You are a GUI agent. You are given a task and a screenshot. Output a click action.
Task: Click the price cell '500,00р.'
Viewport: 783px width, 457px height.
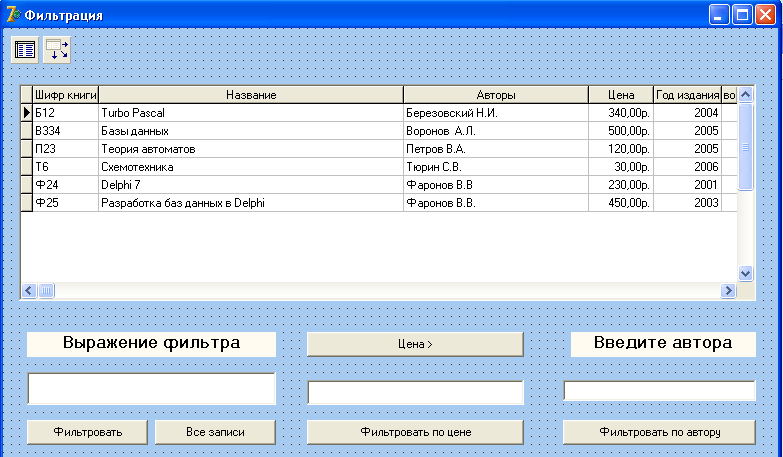coord(621,131)
